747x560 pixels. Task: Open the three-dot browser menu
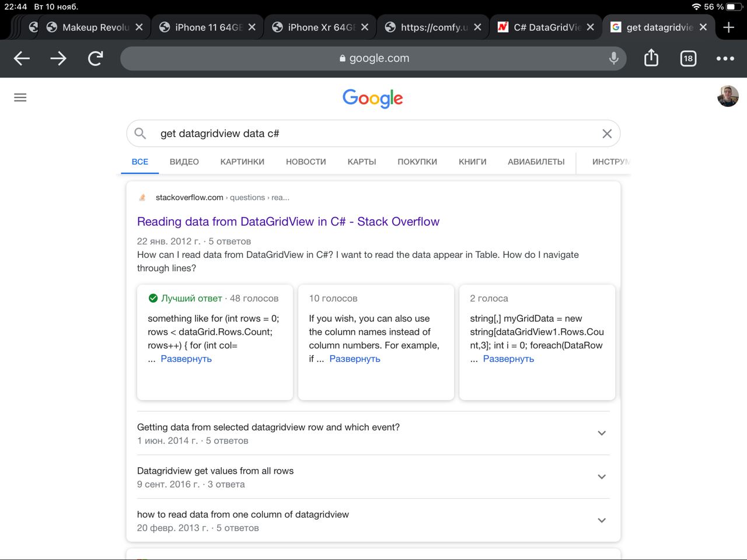[x=725, y=58]
